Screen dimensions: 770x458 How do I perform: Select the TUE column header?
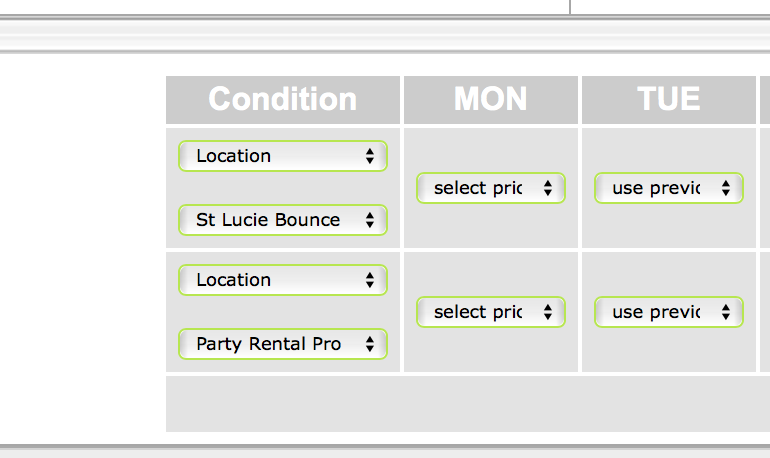pyautogui.click(x=668, y=99)
